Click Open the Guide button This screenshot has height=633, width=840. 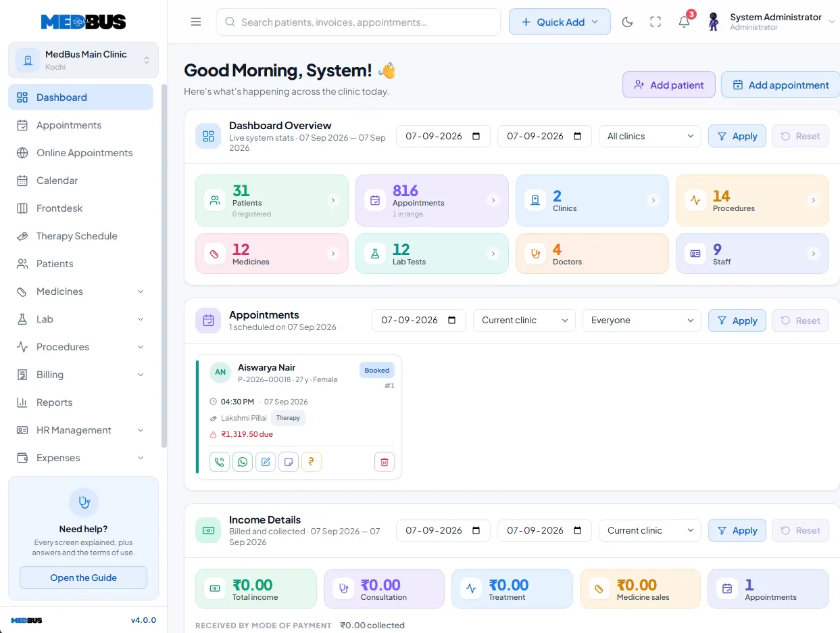click(x=83, y=578)
